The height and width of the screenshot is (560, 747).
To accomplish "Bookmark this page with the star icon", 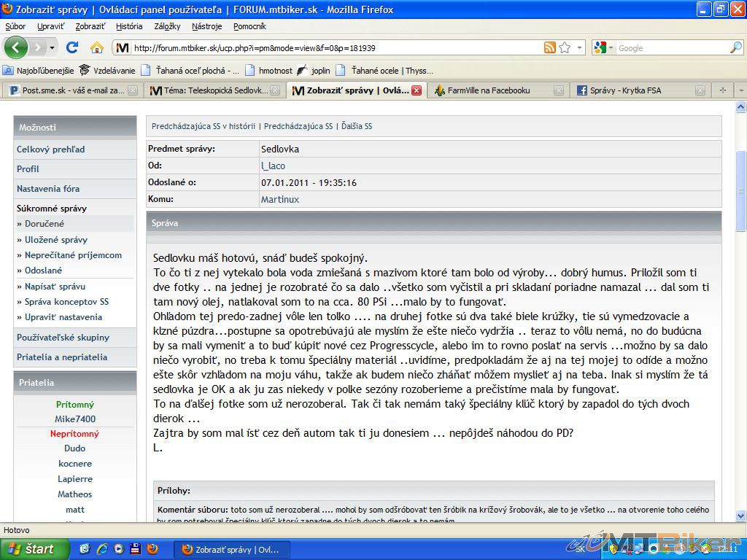I will (x=565, y=47).
